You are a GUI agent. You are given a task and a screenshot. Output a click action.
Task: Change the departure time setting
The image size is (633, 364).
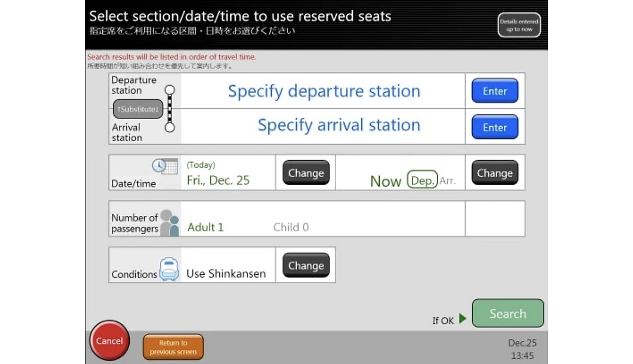[495, 173]
